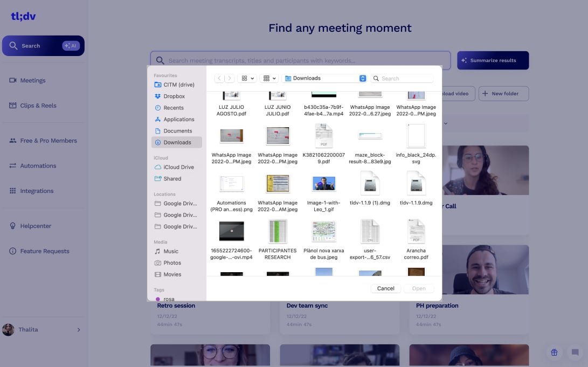Select the info_black_24dp.svg file
588x367 pixels.
point(416,143)
